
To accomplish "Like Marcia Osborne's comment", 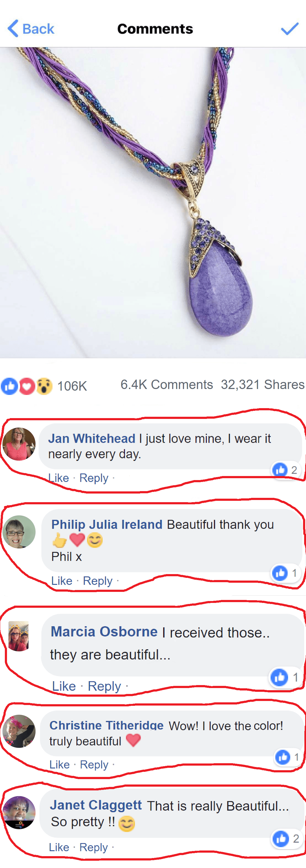I will coord(64,686).
